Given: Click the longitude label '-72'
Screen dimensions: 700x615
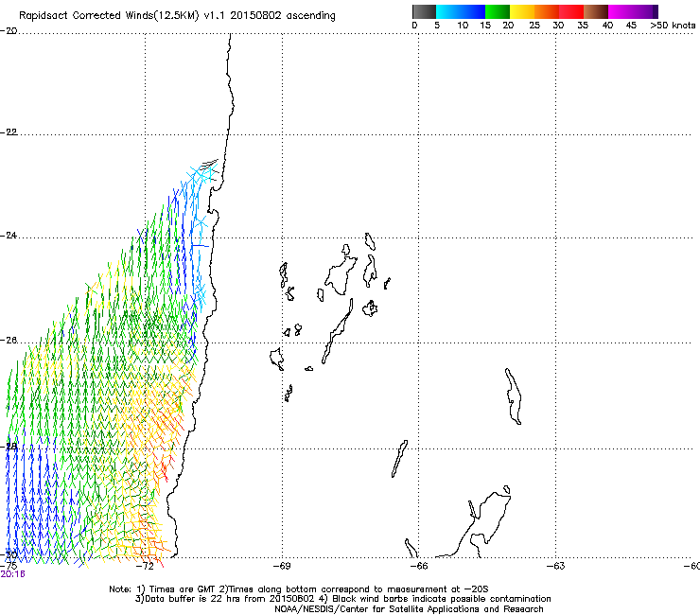Looking at the screenshot, I should coord(145,567).
